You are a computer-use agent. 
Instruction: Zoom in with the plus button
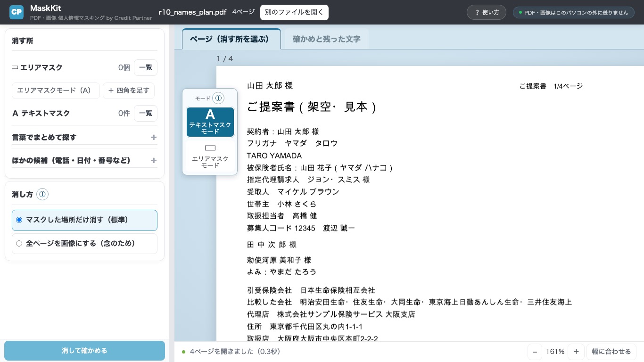pyautogui.click(x=576, y=352)
